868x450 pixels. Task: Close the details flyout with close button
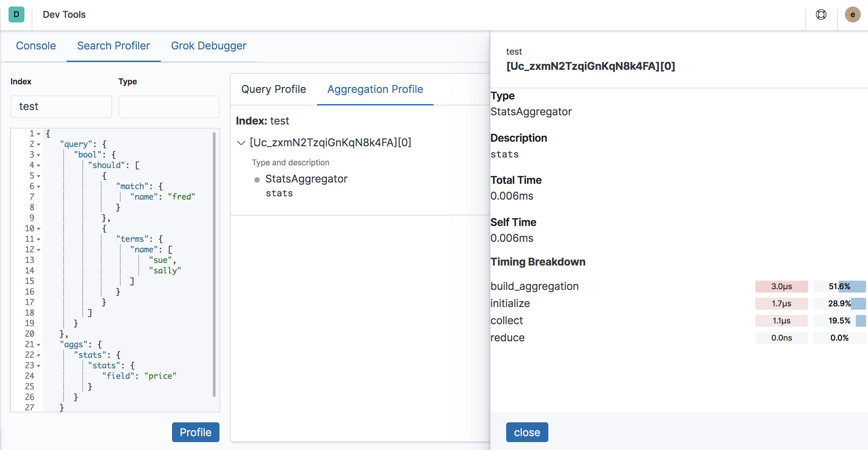pos(526,432)
